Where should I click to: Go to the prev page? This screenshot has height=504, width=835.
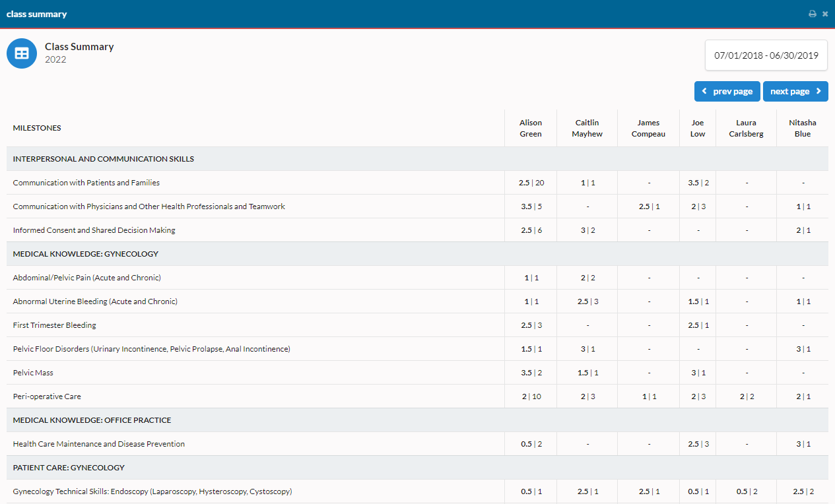click(x=727, y=92)
